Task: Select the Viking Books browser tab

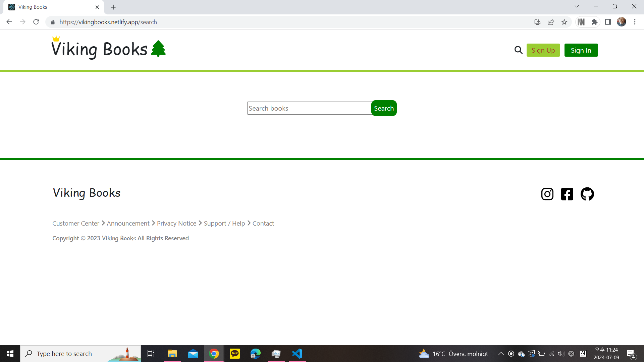Action: (50, 7)
